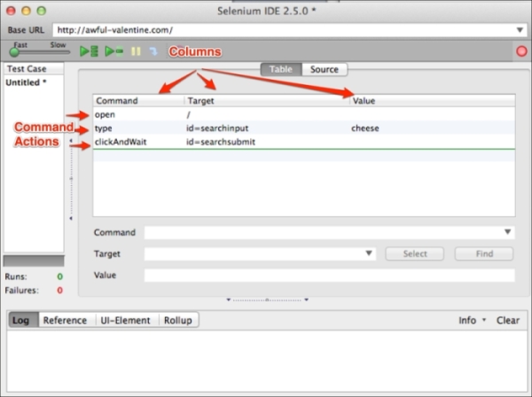Open the Log tab

(23, 320)
